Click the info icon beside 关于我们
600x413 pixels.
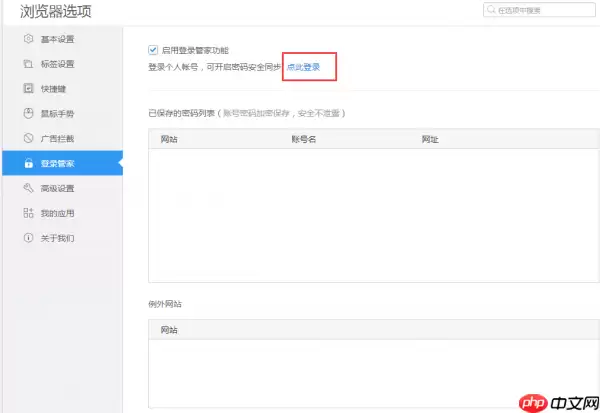(x=28, y=238)
